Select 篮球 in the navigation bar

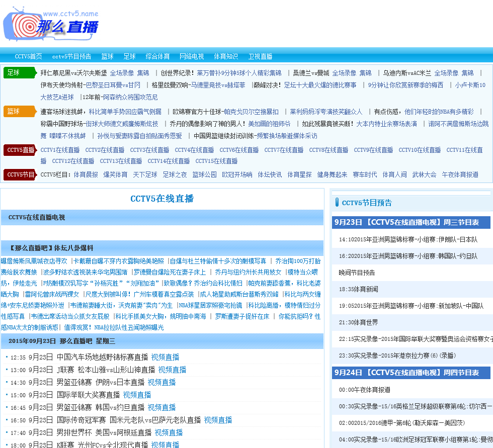[108, 56]
